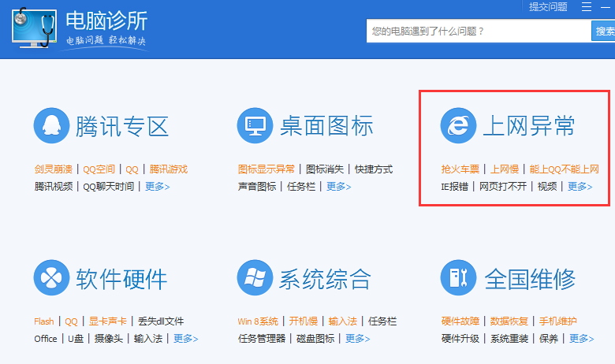Open the 摄像头 topic link
The width and height of the screenshot is (615, 364).
pyautogui.click(x=109, y=339)
